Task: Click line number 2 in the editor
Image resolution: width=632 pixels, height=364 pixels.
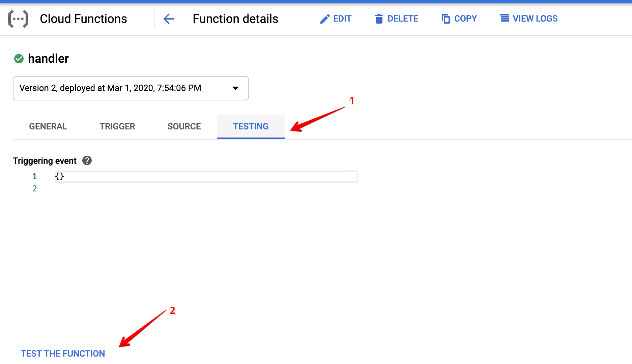Action: (34, 189)
